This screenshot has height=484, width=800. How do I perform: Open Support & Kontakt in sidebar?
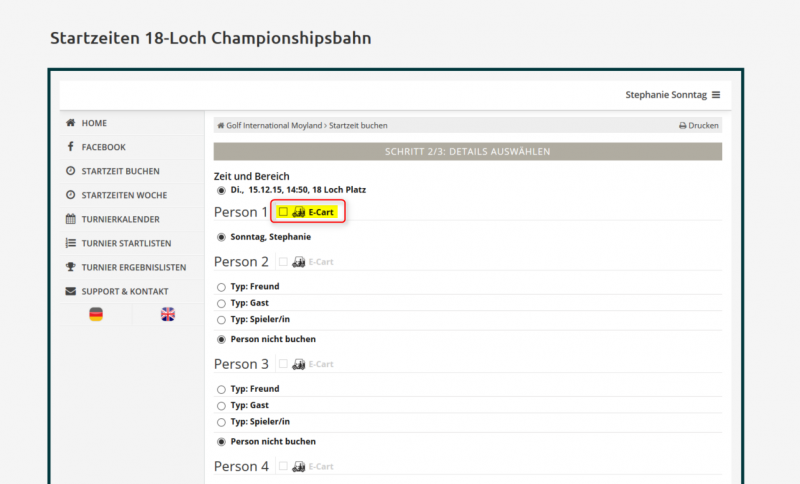(x=132, y=291)
